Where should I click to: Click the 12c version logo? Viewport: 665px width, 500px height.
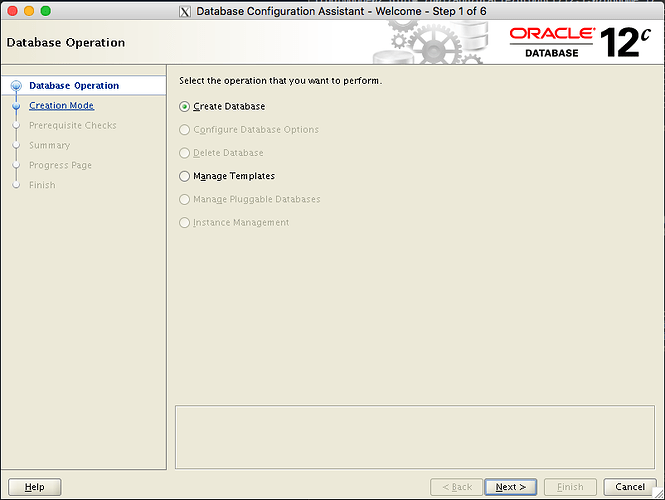[627, 42]
